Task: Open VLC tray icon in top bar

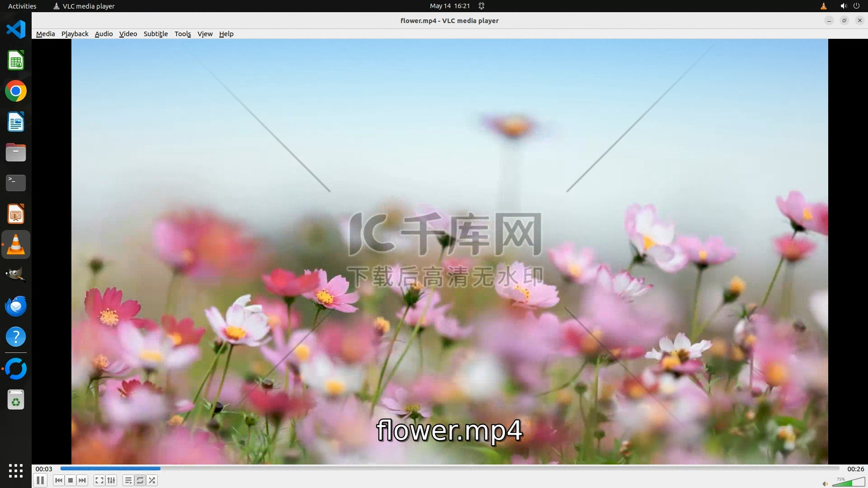Action: point(823,6)
